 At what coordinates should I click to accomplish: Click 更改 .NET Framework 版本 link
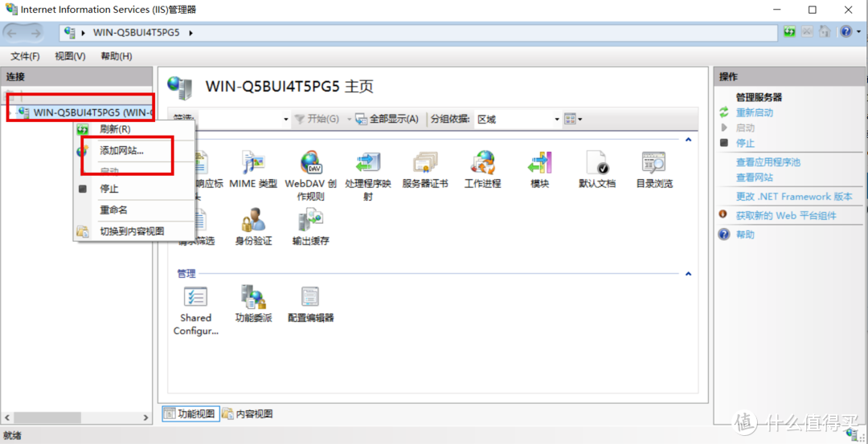[794, 197]
